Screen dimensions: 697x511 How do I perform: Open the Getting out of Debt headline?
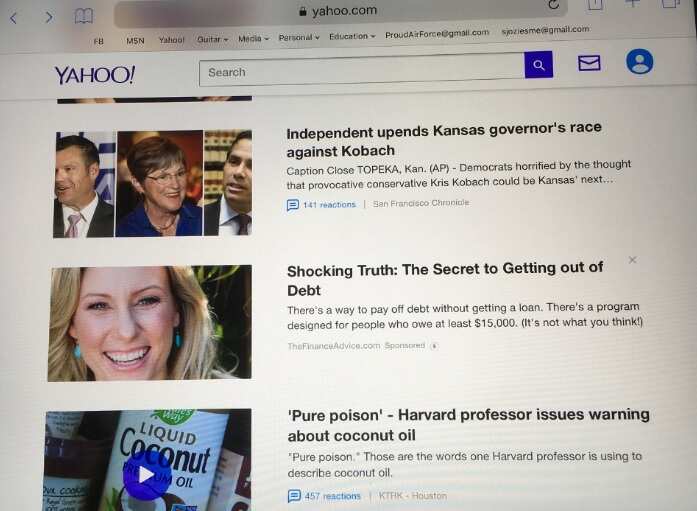[445, 279]
